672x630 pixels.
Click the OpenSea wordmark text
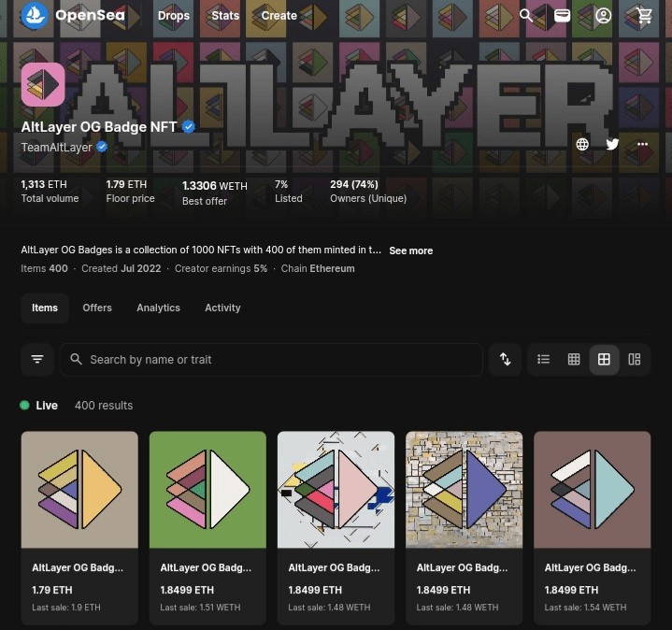[x=90, y=16]
